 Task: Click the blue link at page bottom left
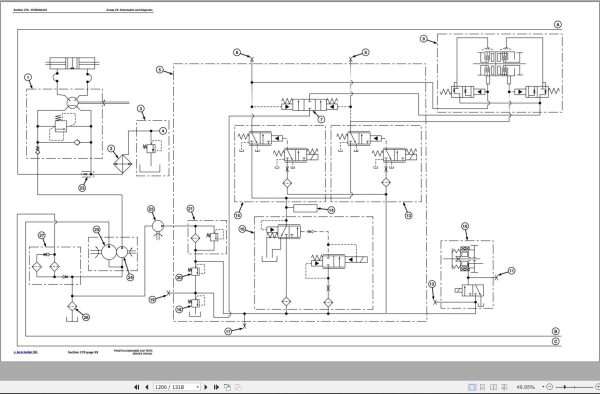tap(26, 352)
